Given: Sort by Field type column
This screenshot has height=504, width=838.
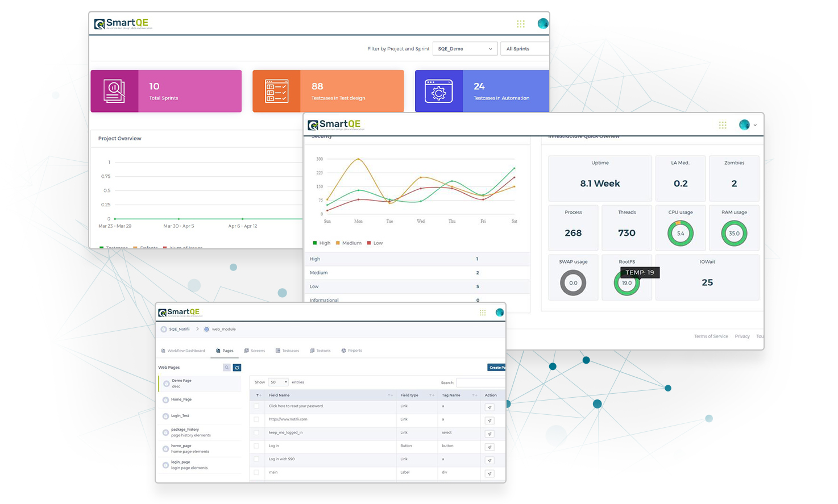Looking at the screenshot, I should (417, 395).
